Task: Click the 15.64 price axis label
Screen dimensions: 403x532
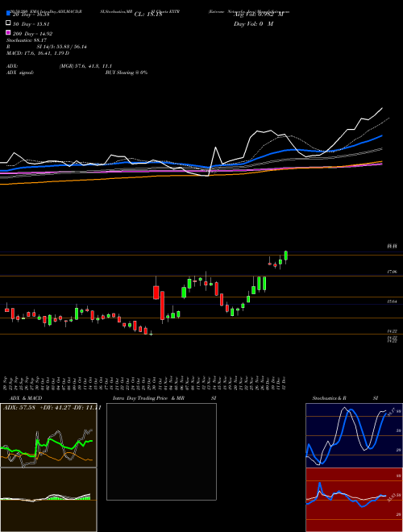Action: tap(392, 301)
